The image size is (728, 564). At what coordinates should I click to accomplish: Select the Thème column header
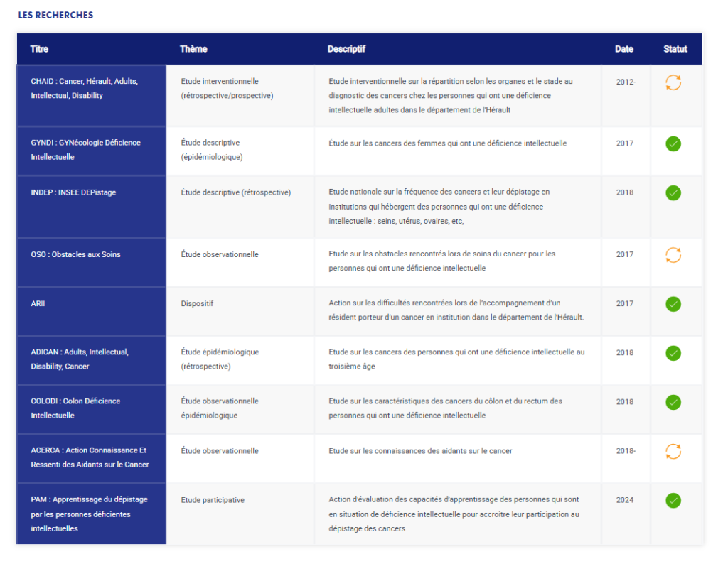(x=193, y=49)
